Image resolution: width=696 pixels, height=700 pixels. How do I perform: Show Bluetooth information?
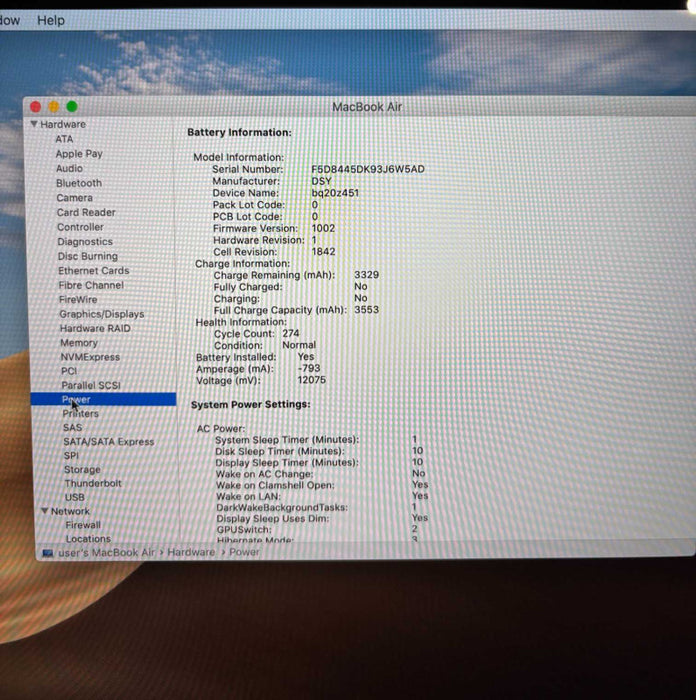(x=79, y=183)
